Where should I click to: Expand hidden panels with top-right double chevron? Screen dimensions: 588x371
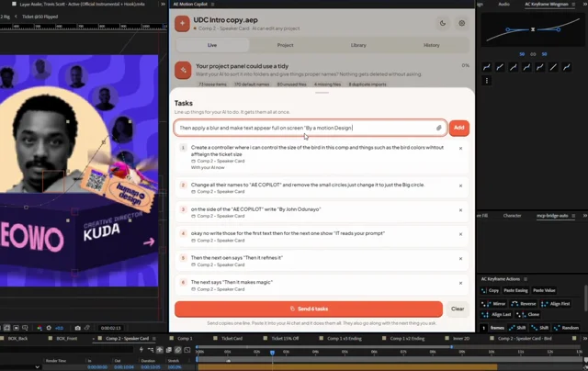pyautogui.click(x=584, y=4)
